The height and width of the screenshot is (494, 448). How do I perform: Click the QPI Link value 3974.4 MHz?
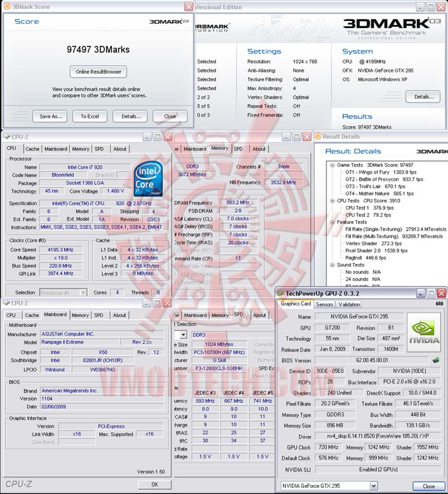[61, 274]
